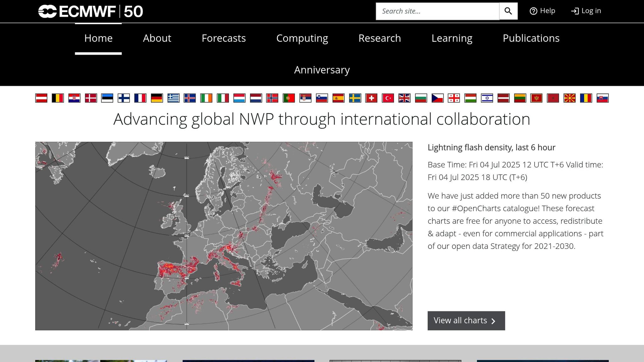Open the Forecasts menu item
The image size is (644, 362).
point(224,38)
